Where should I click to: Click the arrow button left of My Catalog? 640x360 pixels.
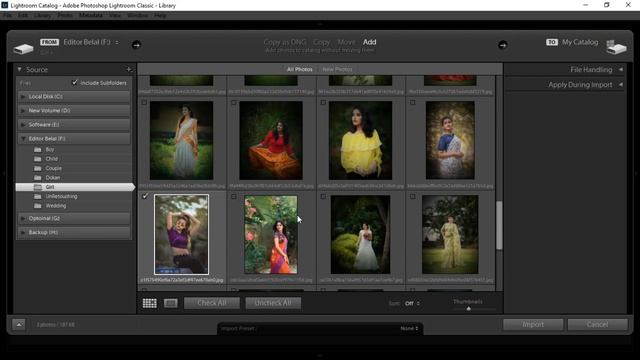point(502,45)
